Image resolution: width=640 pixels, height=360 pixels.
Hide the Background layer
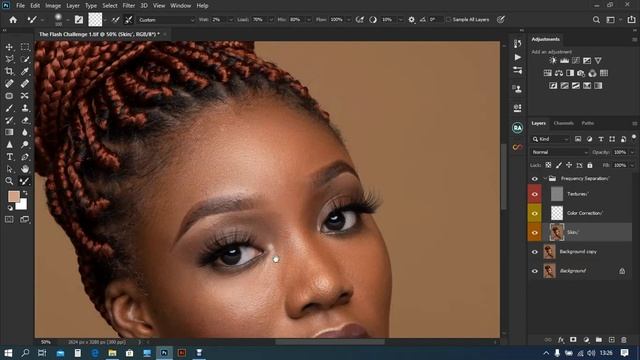(x=535, y=271)
